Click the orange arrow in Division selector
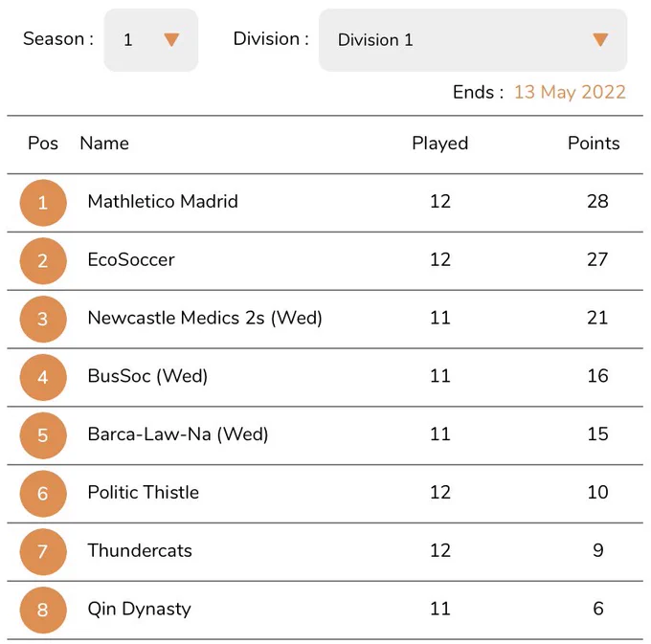The image size is (651, 644). coord(600,40)
